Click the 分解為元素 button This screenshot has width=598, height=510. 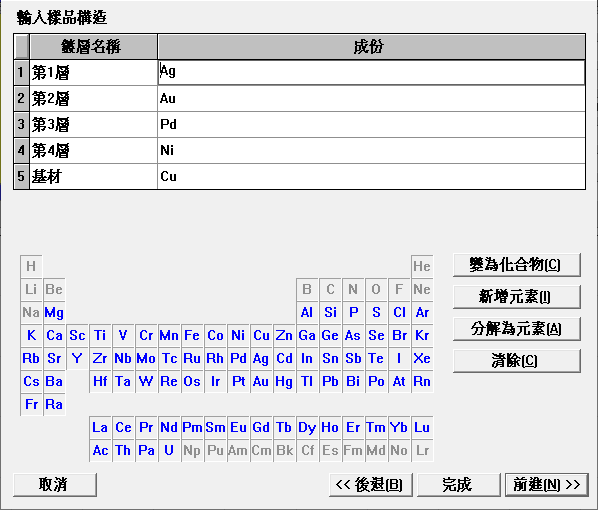pos(516,329)
